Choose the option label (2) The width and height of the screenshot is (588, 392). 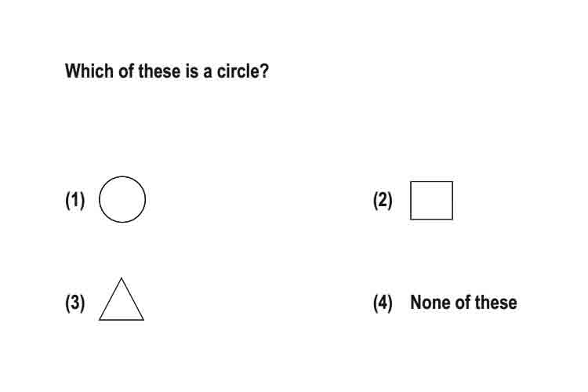tap(383, 200)
